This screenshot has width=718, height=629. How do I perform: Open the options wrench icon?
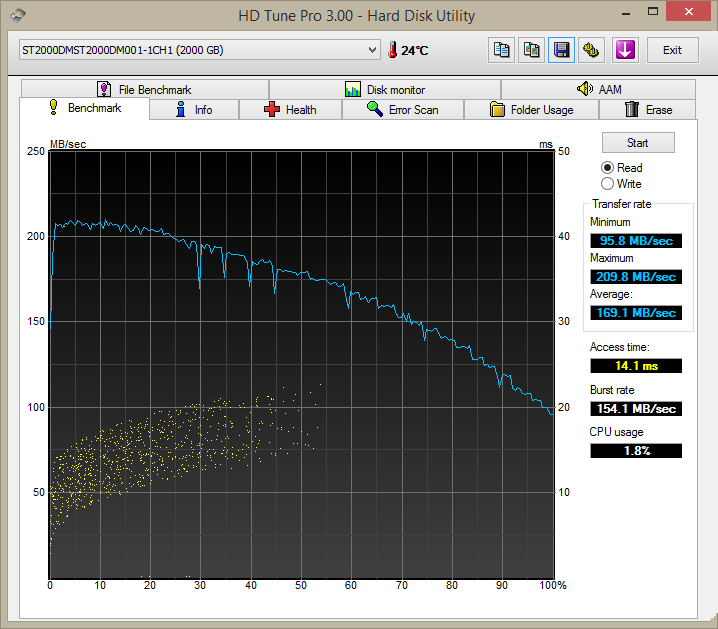pos(592,50)
